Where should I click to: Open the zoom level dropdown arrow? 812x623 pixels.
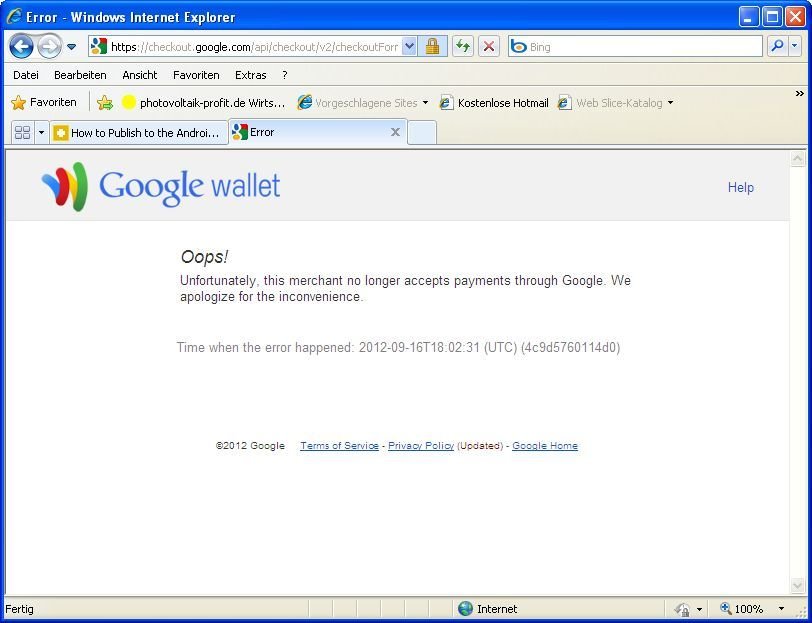(781, 609)
